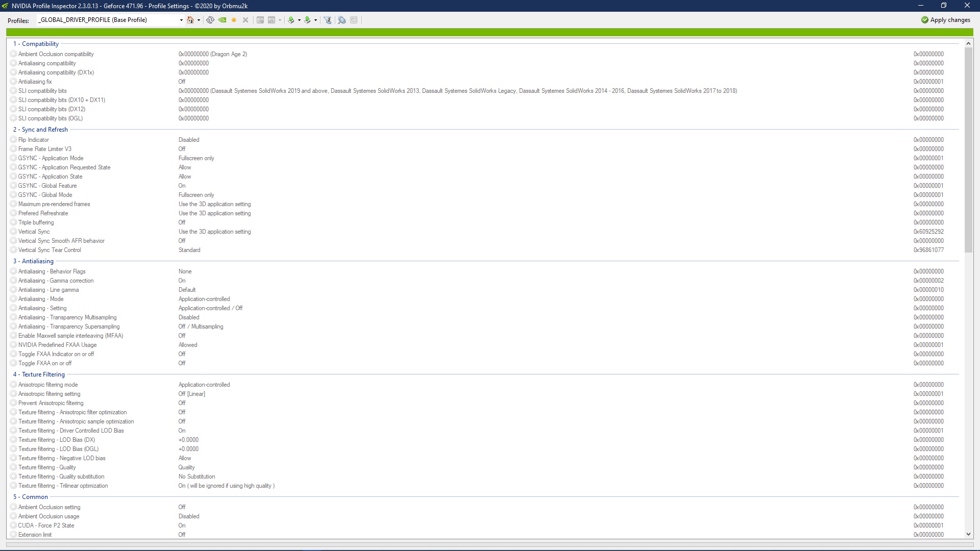The height and width of the screenshot is (551, 980).
Task: Open the export profiles dropdown arrow
Action: (299, 20)
